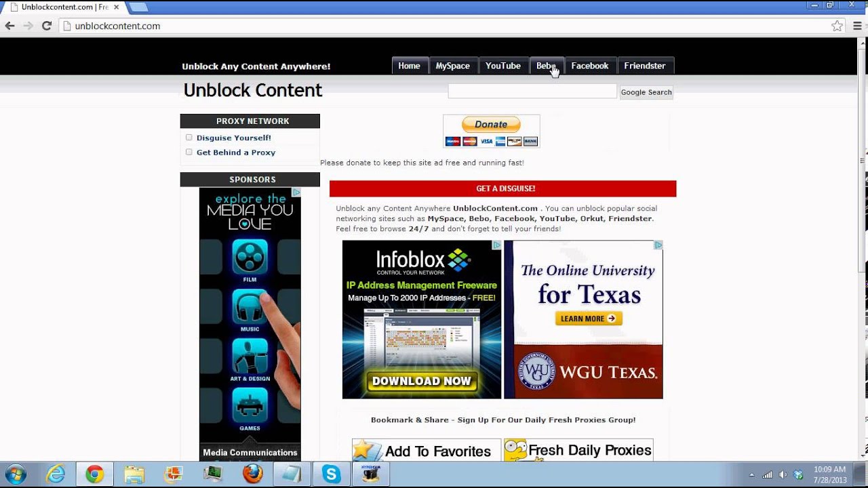
Task: Open the Bebo navigation tab
Action: pyautogui.click(x=546, y=66)
